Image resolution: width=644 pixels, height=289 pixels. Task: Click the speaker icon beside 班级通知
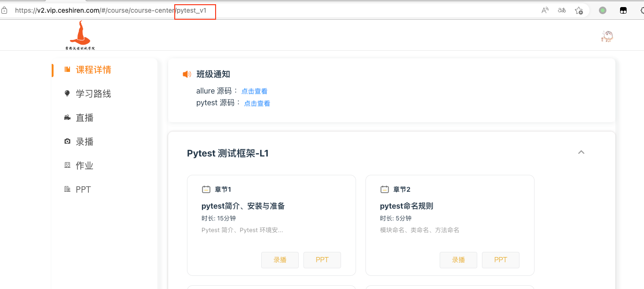coord(187,74)
